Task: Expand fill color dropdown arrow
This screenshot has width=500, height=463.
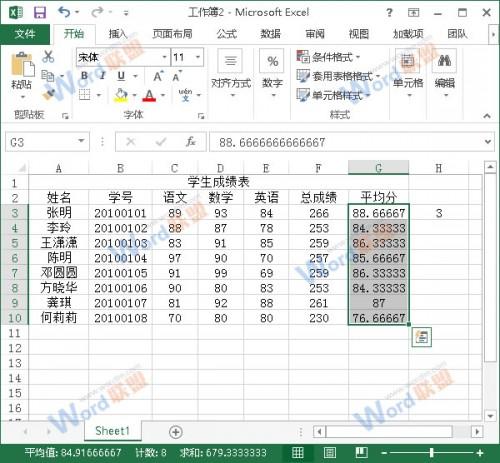Action: pyautogui.click(x=134, y=95)
